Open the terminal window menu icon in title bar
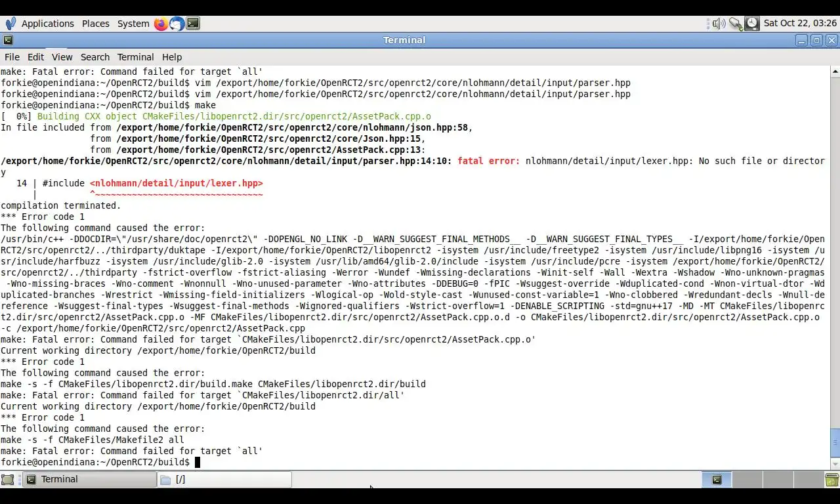 point(8,40)
